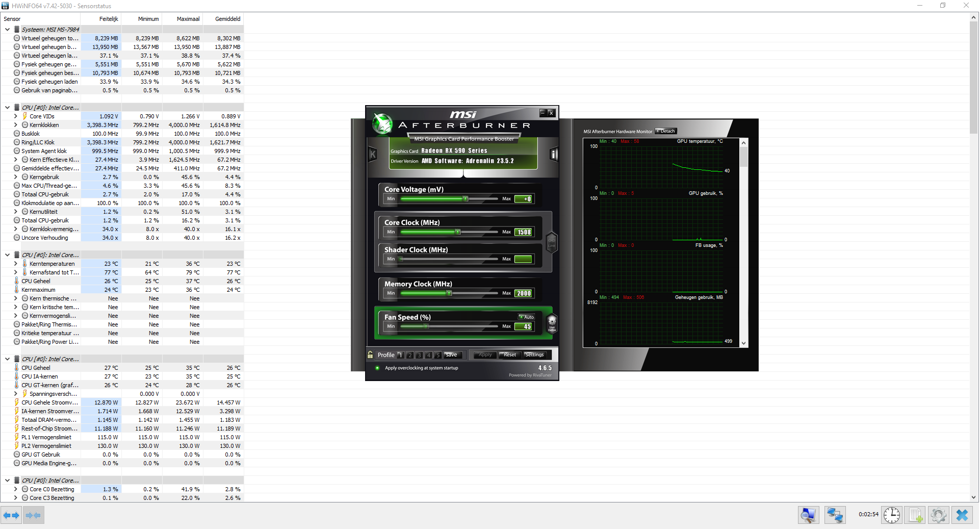
Task: Click the Core Clock 1508 value field
Action: pos(524,232)
